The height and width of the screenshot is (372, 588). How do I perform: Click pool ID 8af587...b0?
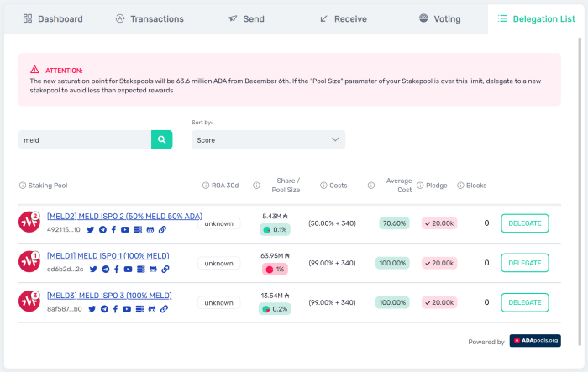pos(65,309)
